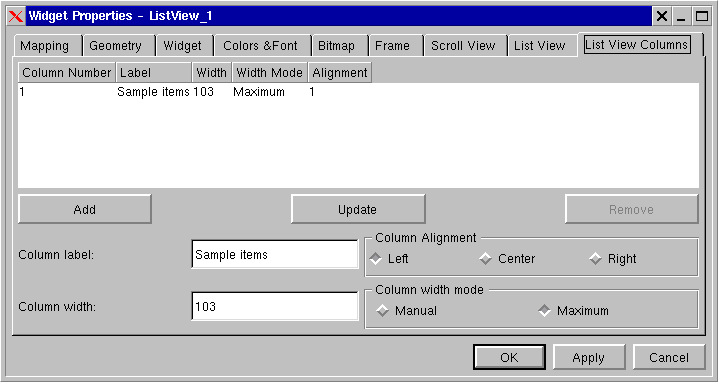Image resolution: width=718 pixels, height=382 pixels.
Task: Switch to the Scroll View tab
Action: tap(465, 46)
